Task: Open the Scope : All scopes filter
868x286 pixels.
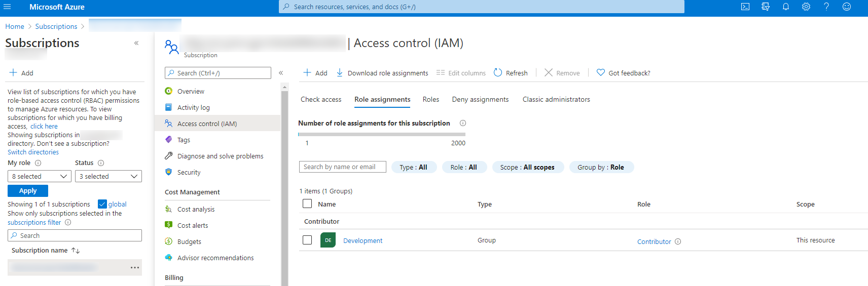Action: [528, 167]
